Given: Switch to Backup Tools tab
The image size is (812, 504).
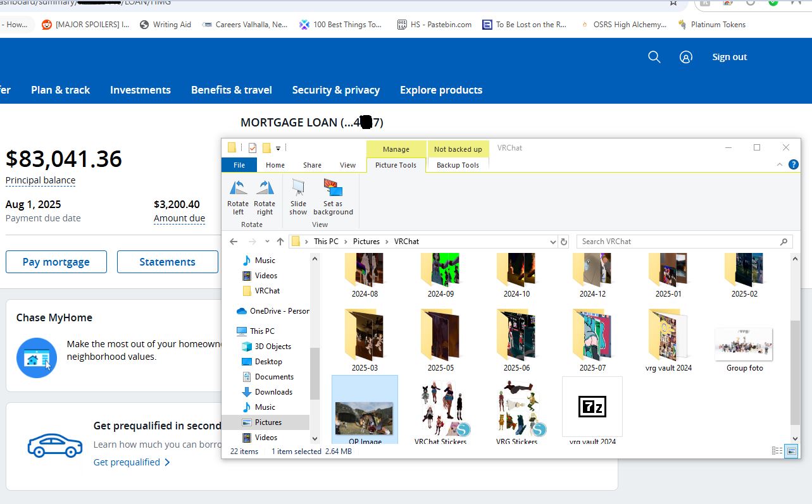Looking at the screenshot, I should click(x=458, y=165).
